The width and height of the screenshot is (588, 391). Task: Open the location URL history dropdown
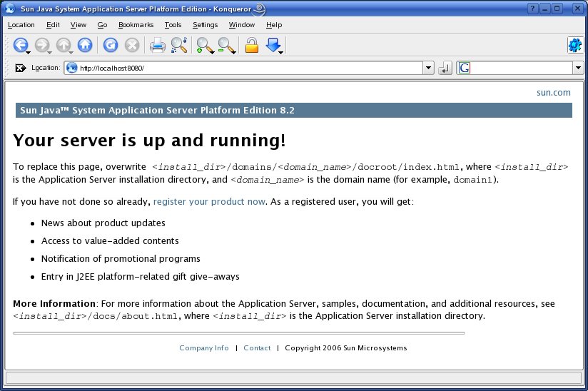[x=428, y=68]
